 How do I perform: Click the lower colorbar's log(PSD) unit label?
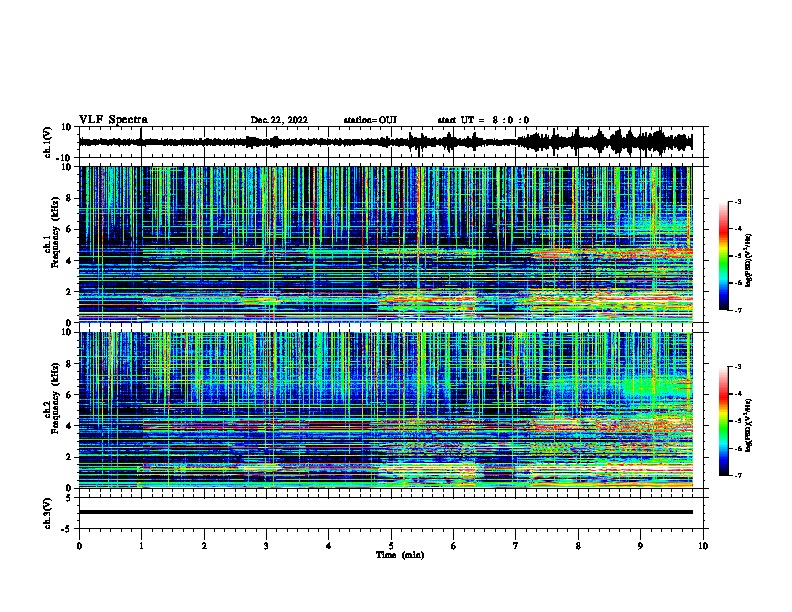pyautogui.click(x=748, y=426)
